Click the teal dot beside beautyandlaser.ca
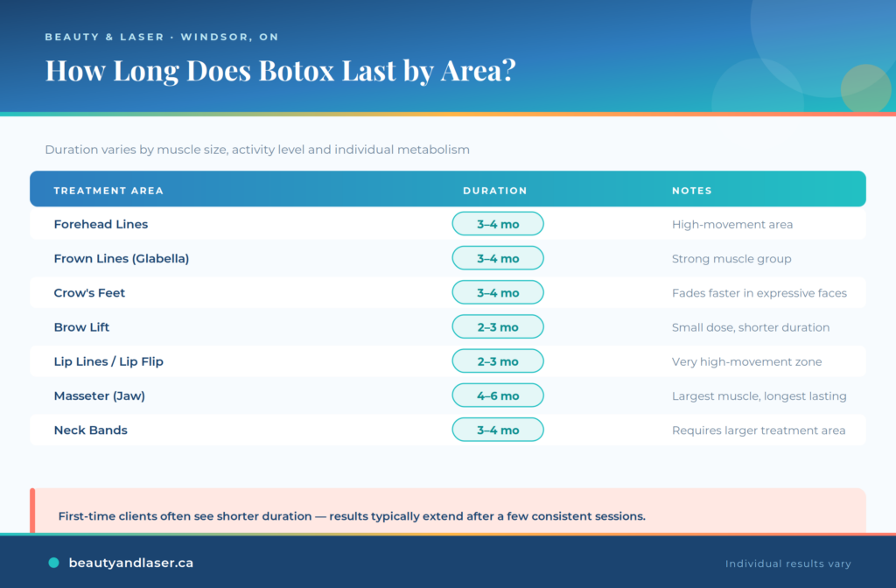This screenshot has height=588, width=896. point(53,563)
